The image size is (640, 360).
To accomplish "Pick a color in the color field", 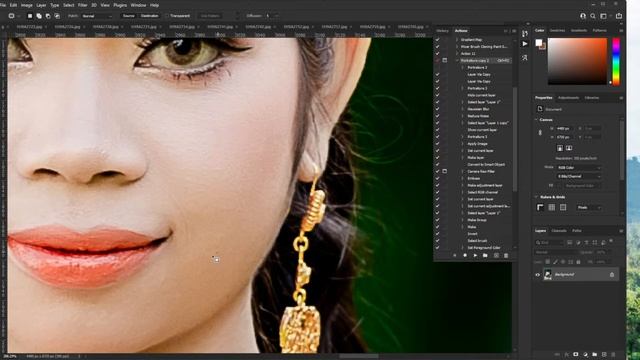I will pyautogui.click(x=577, y=62).
